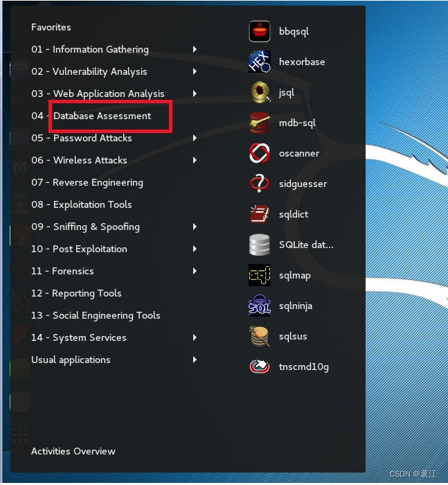Click the 06 - Wireless Attacks label
This screenshot has height=485, width=448.
coord(79,160)
